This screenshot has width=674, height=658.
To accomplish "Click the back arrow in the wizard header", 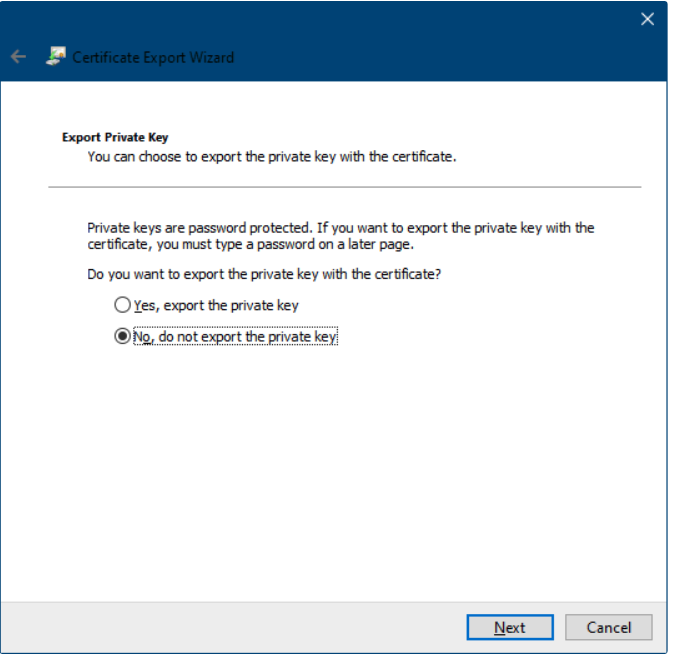I will point(18,57).
